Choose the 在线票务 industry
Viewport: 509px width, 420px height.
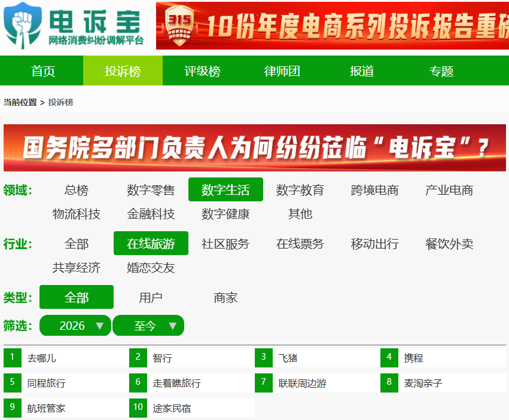coord(300,244)
